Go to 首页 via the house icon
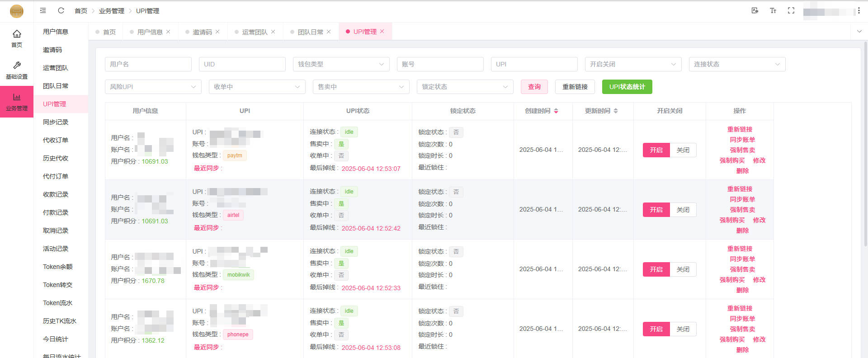 pyautogui.click(x=17, y=38)
